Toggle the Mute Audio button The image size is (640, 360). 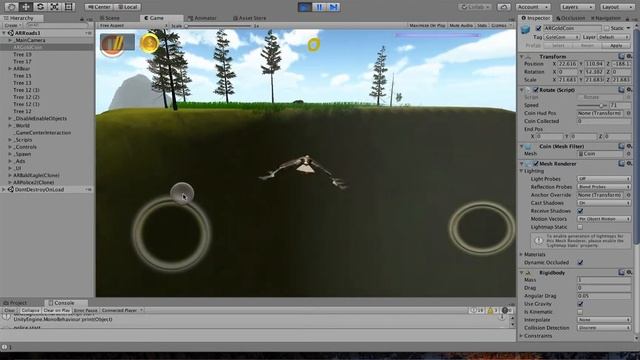click(x=461, y=25)
